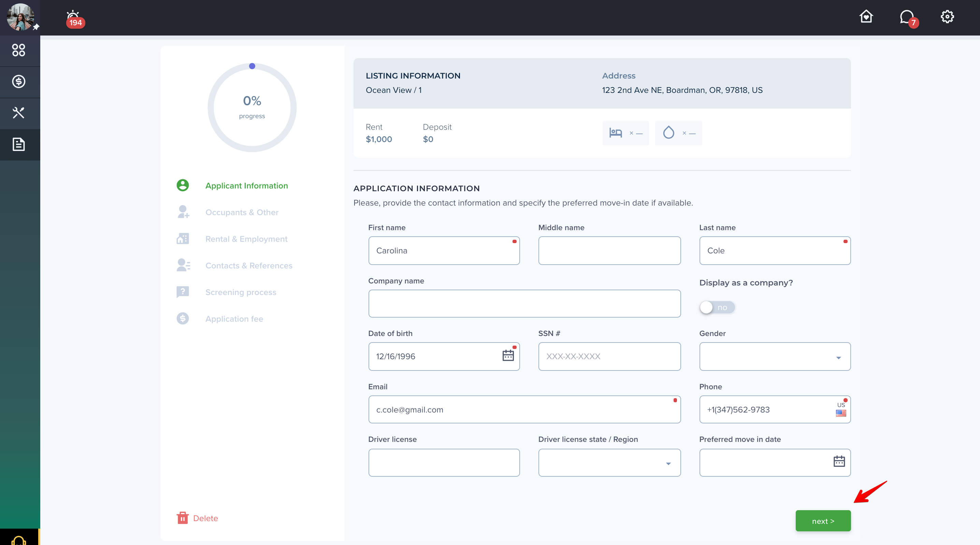Click the Company name field
The width and height of the screenshot is (980, 545).
[524, 304]
